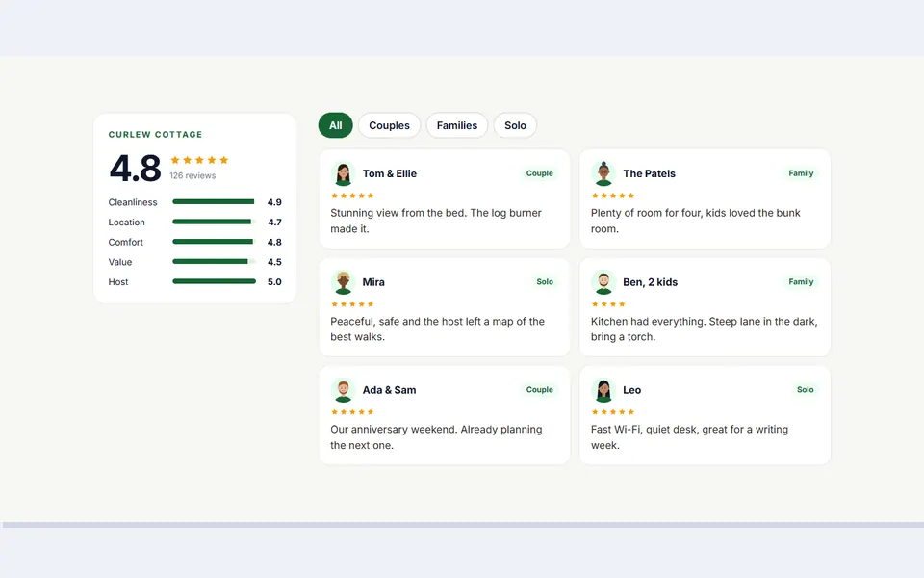Click the name Ada & Sam
Viewport: 924px width, 578px height.
pyautogui.click(x=389, y=390)
